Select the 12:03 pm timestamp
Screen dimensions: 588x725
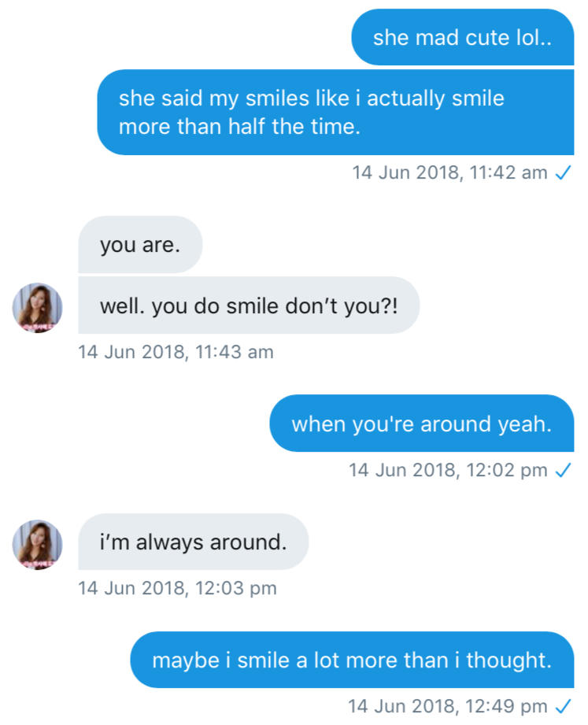(x=178, y=588)
